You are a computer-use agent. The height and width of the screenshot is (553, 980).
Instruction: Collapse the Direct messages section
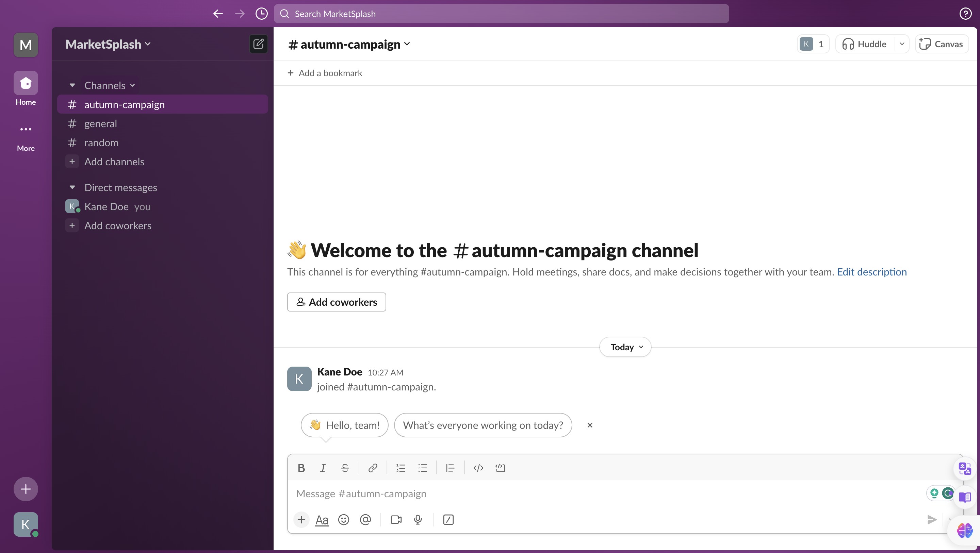72,187
